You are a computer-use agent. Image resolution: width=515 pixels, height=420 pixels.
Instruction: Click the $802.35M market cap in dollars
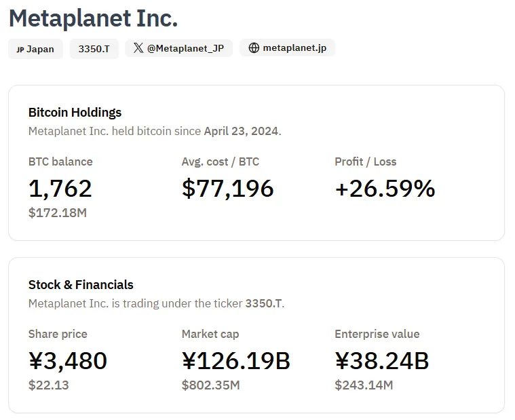210,385
